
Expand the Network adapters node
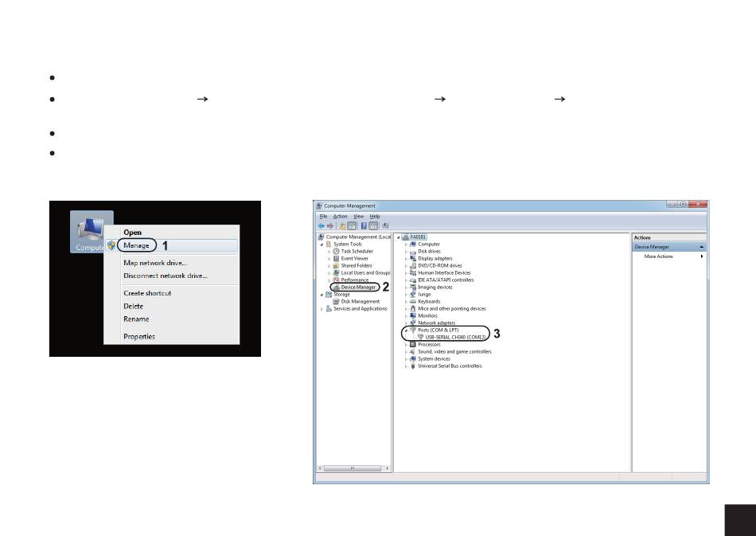coord(407,323)
